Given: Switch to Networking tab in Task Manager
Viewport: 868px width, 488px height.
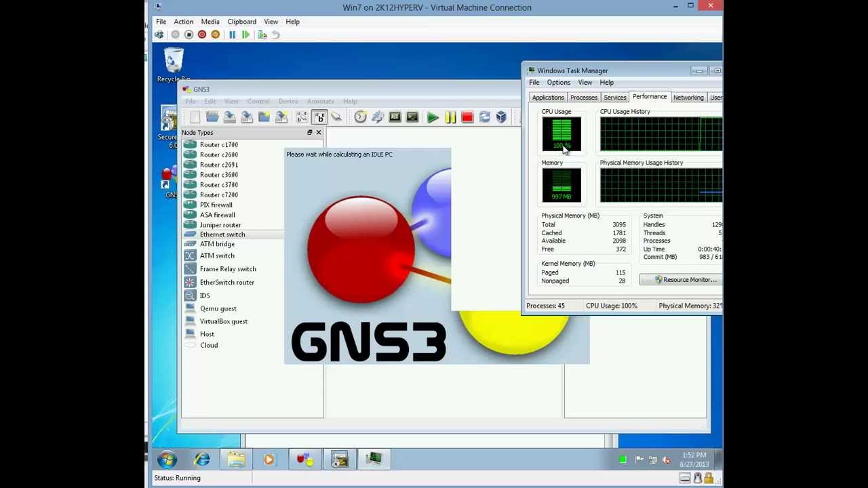Looking at the screenshot, I should [x=688, y=98].
